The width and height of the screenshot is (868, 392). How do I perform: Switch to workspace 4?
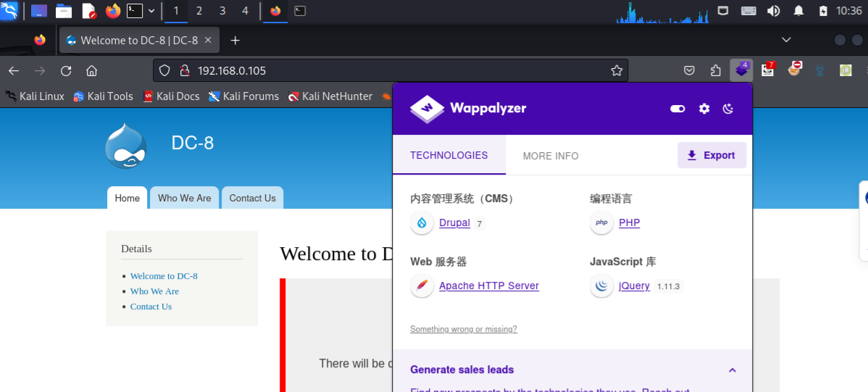point(245,11)
